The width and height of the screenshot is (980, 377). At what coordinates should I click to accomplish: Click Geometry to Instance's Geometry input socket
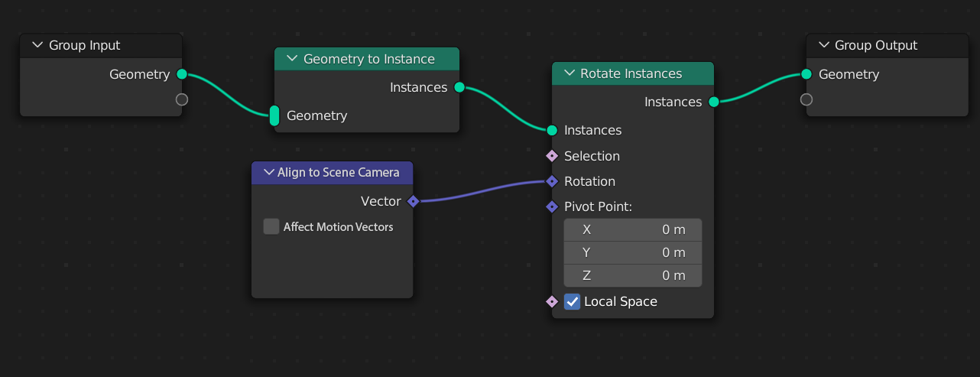coord(274,115)
